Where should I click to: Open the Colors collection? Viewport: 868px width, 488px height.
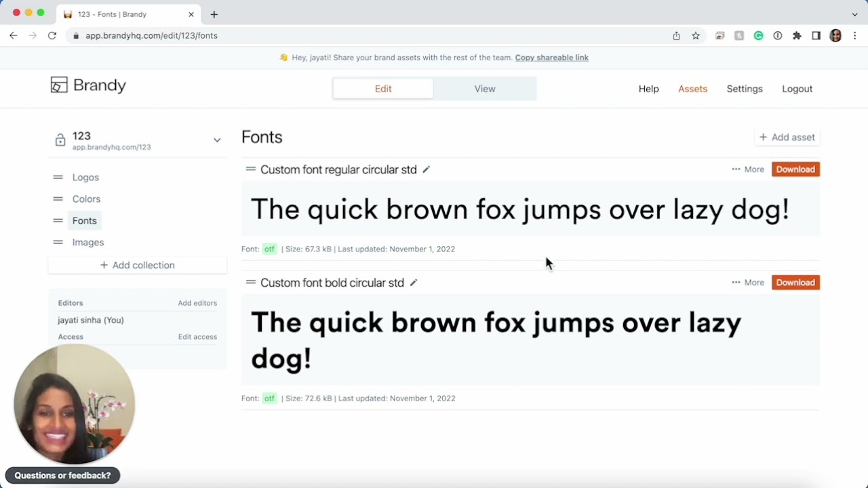pyautogui.click(x=86, y=199)
